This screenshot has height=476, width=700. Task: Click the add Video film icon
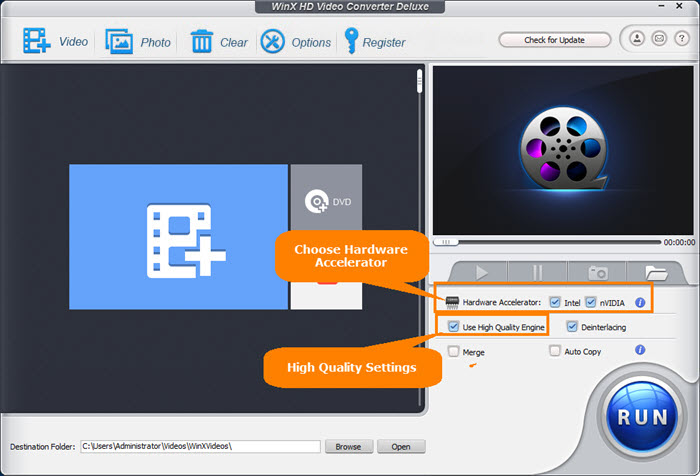(37, 41)
